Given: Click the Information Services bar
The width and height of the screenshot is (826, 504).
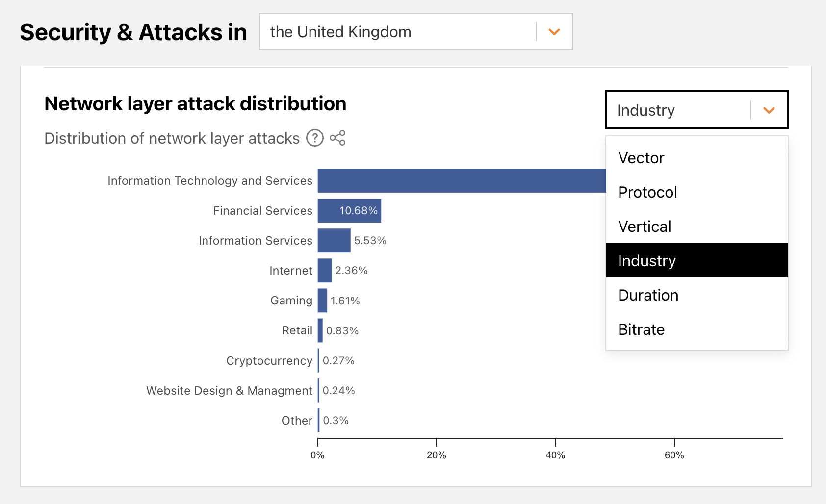Looking at the screenshot, I should click(334, 241).
